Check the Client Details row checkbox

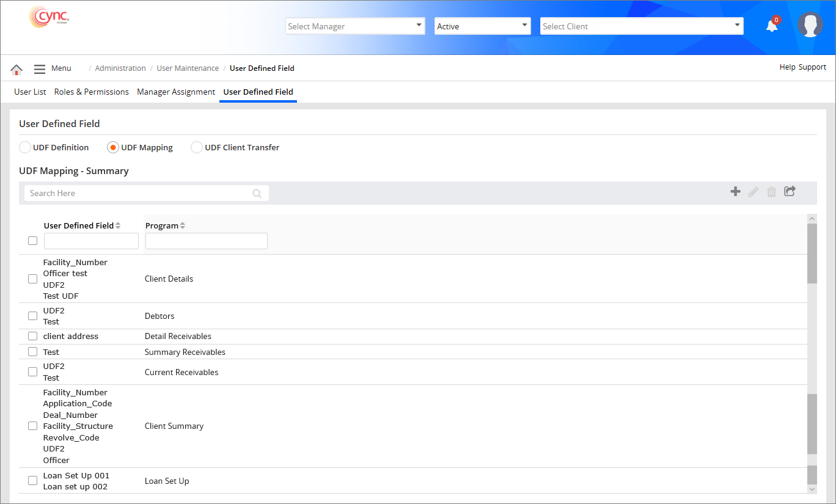33,279
